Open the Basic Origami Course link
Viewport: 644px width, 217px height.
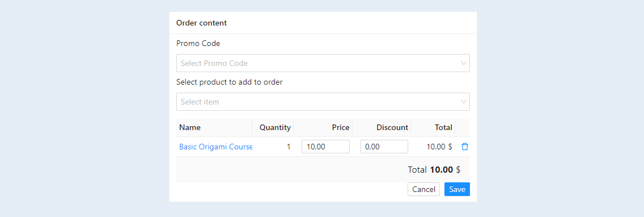point(215,147)
